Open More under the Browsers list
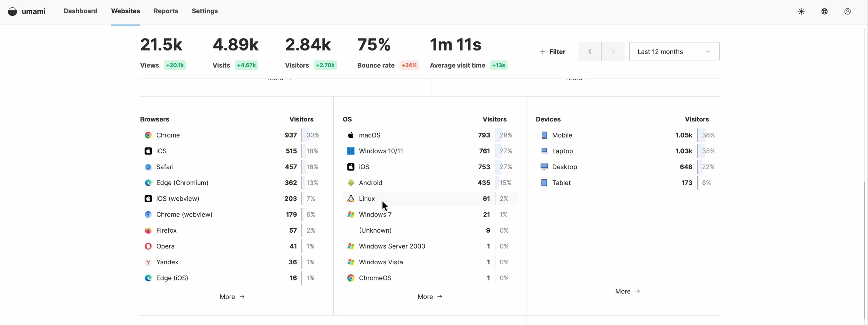 point(232,297)
